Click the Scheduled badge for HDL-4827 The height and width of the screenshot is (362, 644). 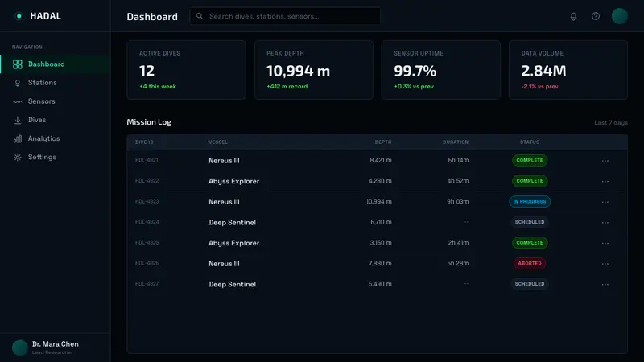(x=530, y=284)
